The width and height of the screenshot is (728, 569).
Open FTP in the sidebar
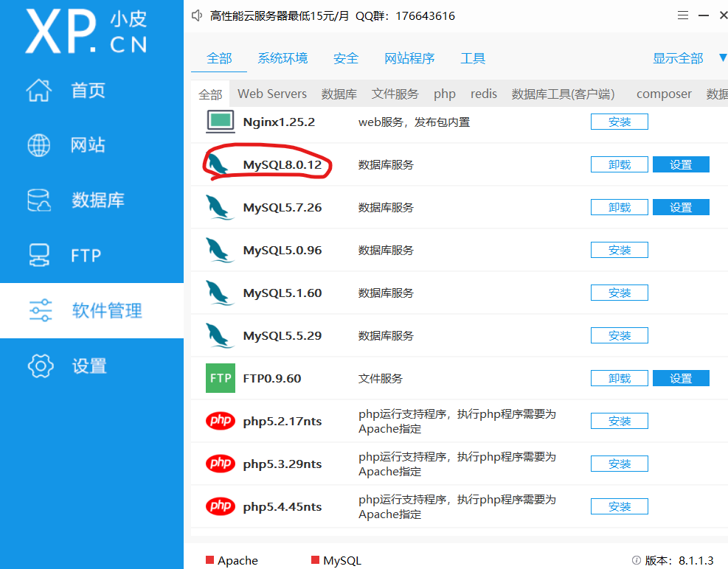92,255
